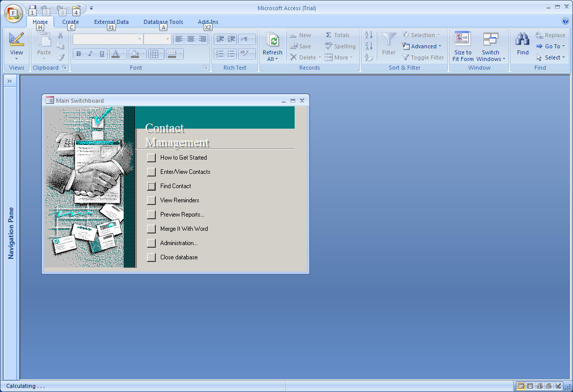This screenshot has width=573, height=392.
Task: Click the Administration box
Action: (x=151, y=243)
